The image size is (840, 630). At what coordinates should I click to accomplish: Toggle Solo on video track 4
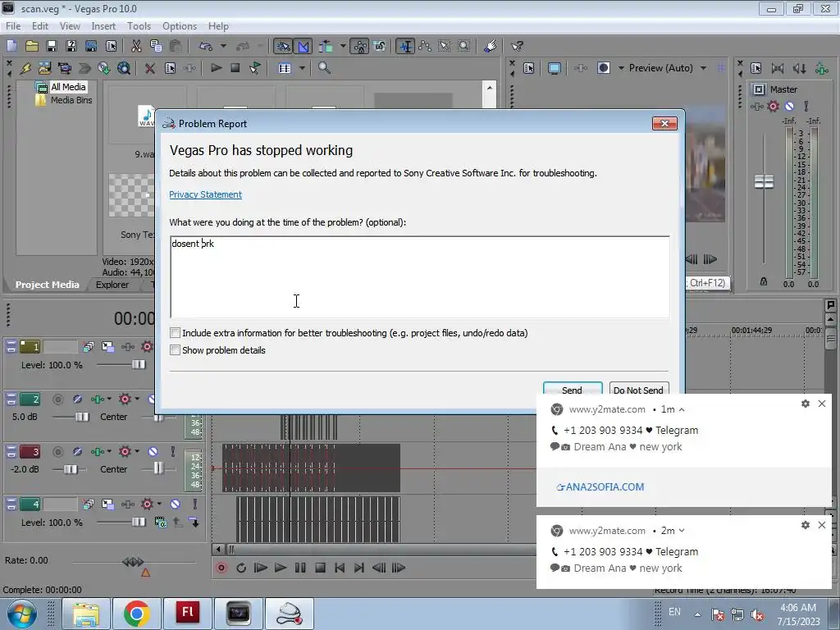pyautogui.click(x=195, y=504)
